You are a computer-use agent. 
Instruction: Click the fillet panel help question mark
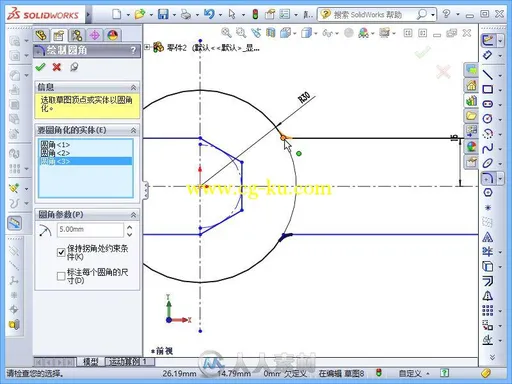[133, 50]
